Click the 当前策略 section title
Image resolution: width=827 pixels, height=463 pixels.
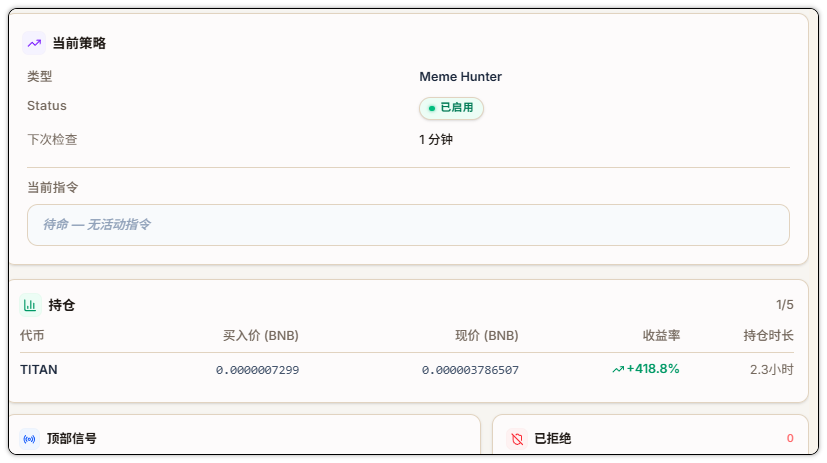(79, 43)
